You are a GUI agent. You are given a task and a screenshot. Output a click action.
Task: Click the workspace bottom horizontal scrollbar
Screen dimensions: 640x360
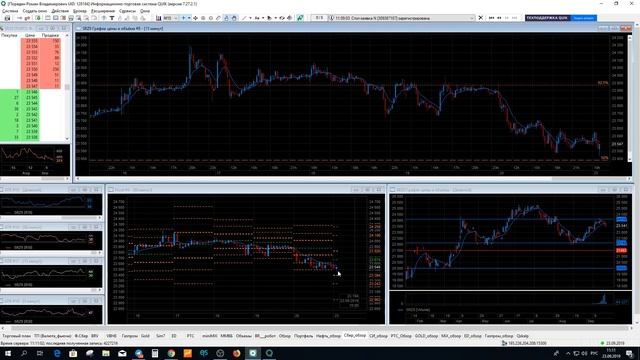(317, 328)
